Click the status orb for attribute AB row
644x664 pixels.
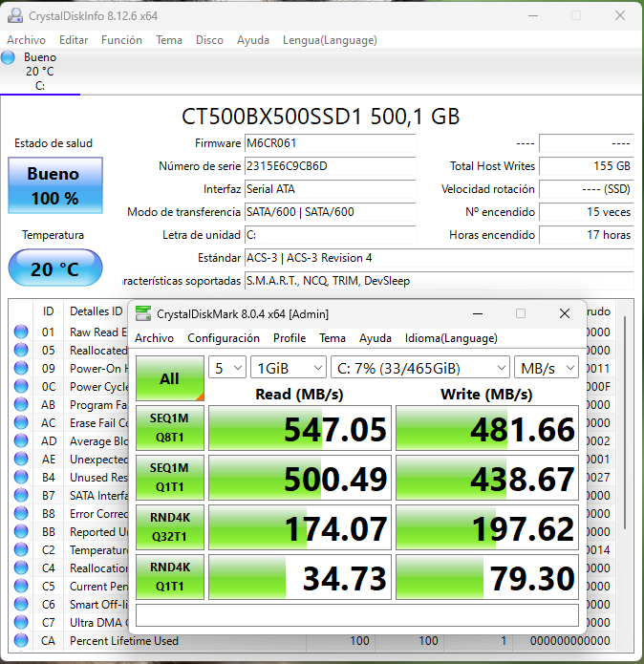tap(21, 405)
